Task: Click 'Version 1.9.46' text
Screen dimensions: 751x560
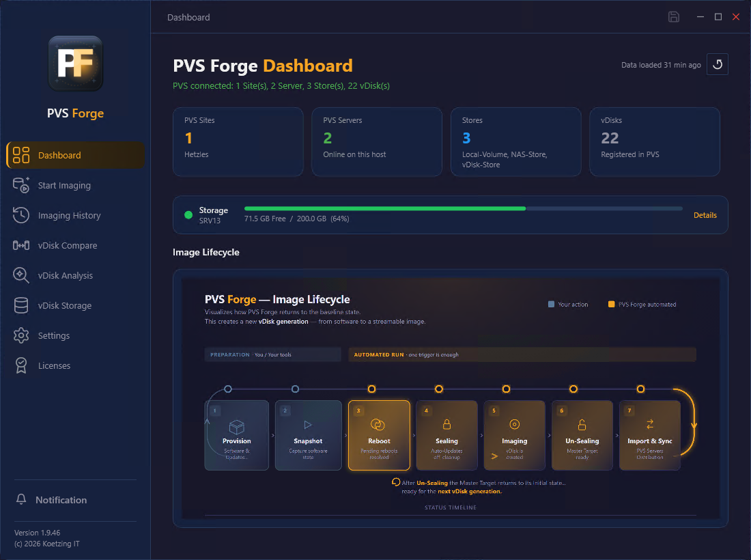Action: (38, 533)
